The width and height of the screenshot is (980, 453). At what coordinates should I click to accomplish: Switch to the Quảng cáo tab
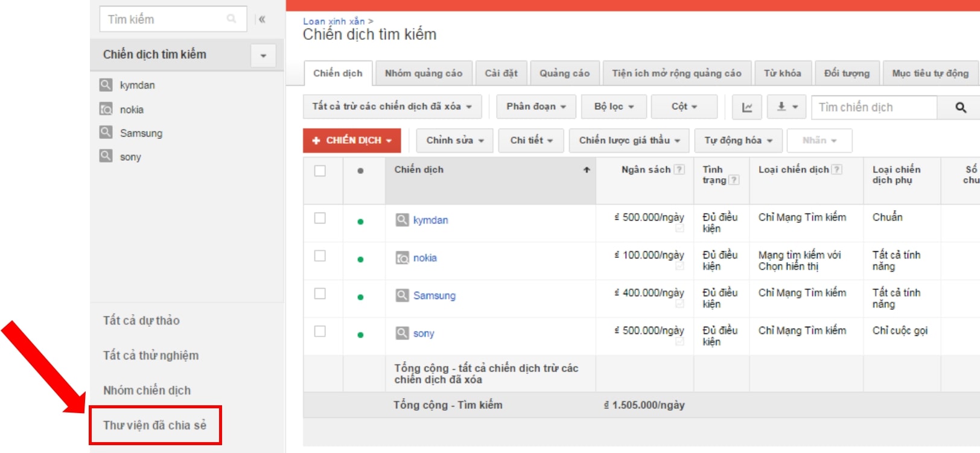pos(565,73)
